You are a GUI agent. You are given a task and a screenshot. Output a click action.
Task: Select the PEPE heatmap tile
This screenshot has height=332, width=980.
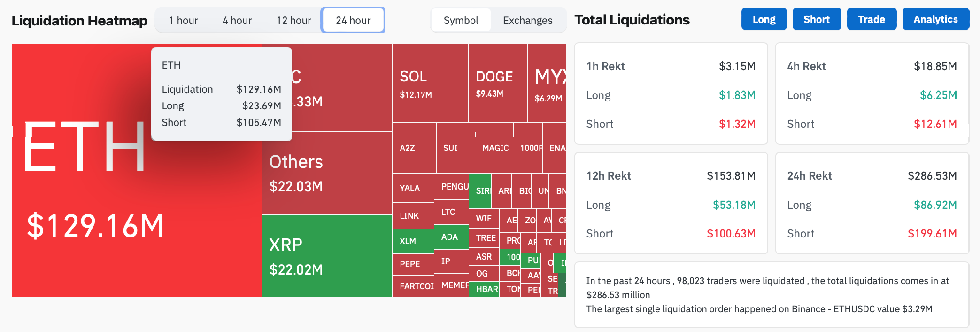(413, 264)
